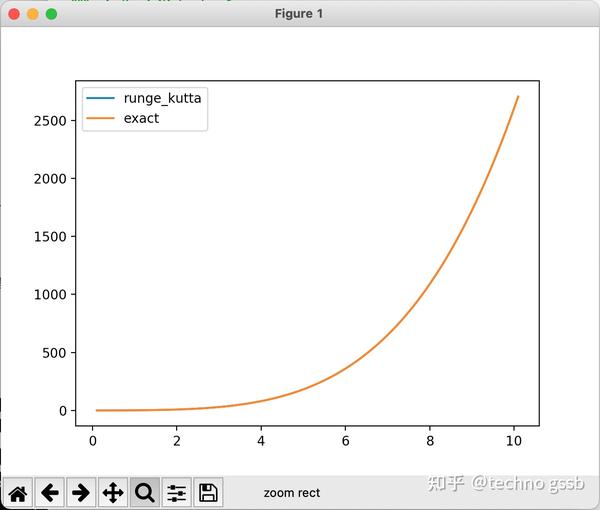The width and height of the screenshot is (600, 510).
Task: Save the figure with the floppy icon
Action: coord(208,492)
